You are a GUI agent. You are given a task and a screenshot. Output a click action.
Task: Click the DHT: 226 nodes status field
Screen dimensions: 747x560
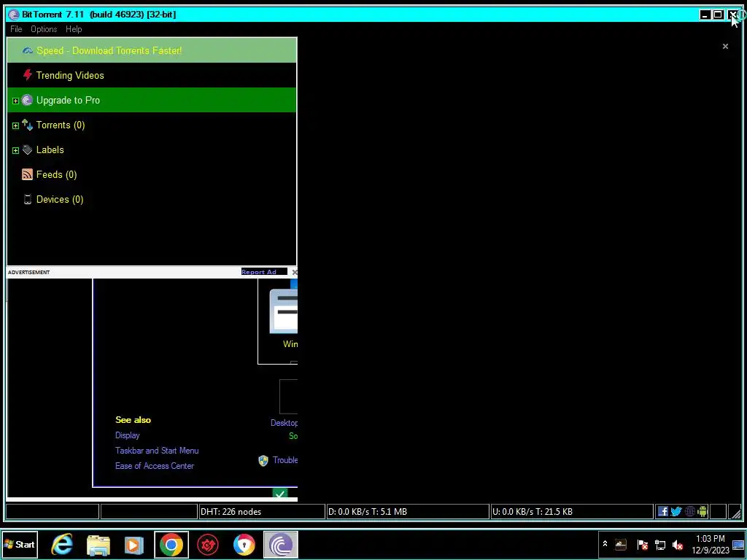pos(261,511)
